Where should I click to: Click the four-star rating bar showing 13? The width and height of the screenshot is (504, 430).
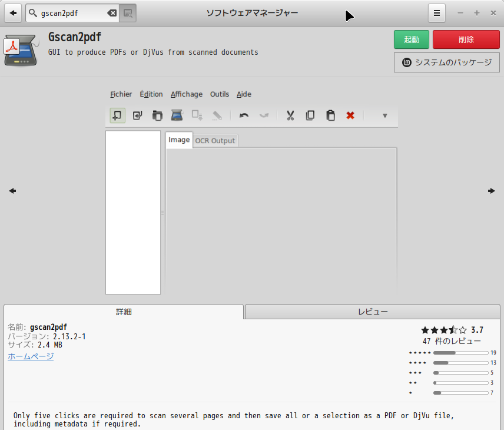pos(460,363)
